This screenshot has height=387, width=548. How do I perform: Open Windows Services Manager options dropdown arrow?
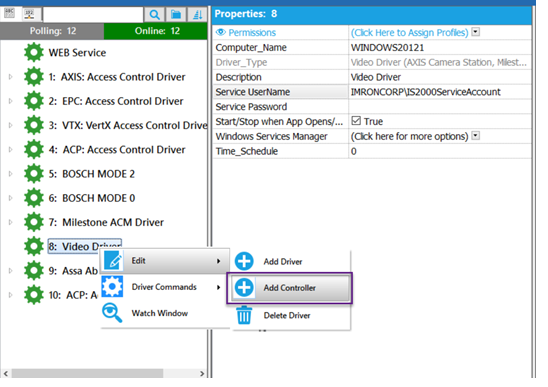coord(475,135)
